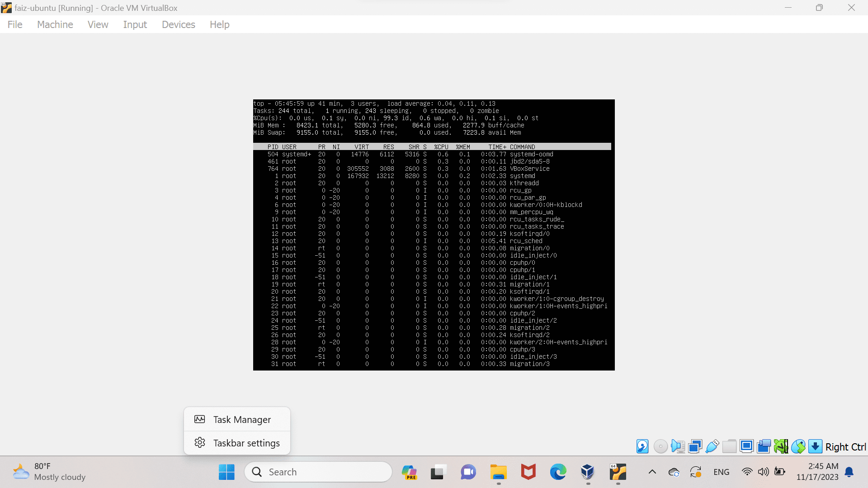Open Task View from the taskbar

(438, 472)
